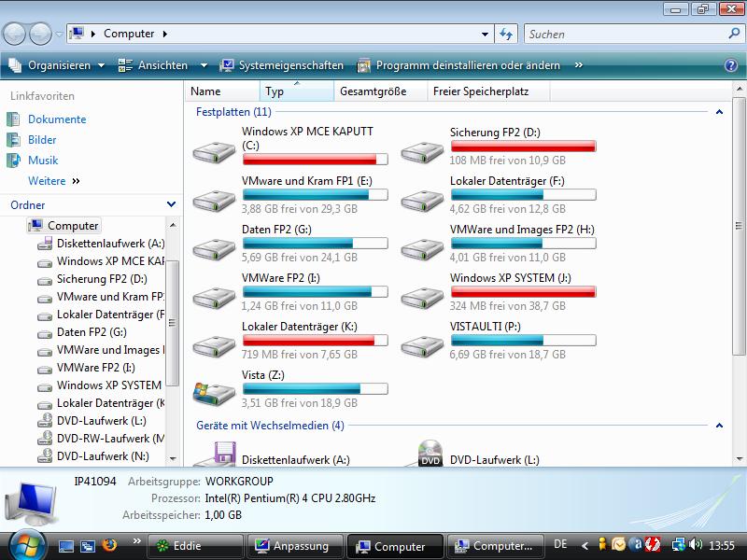The width and height of the screenshot is (747, 560).
Task: Click the Weitere favorites link
Action: [x=47, y=181]
